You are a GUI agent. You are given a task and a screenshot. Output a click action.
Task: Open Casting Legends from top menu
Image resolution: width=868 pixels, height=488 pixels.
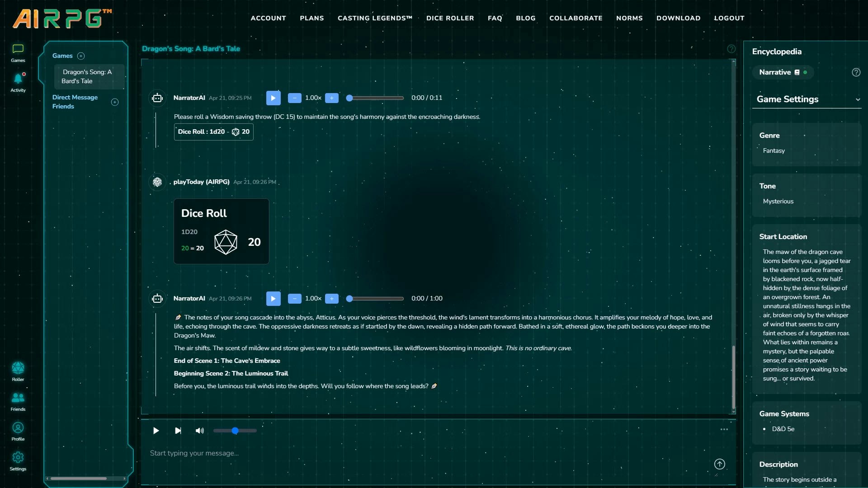click(375, 18)
